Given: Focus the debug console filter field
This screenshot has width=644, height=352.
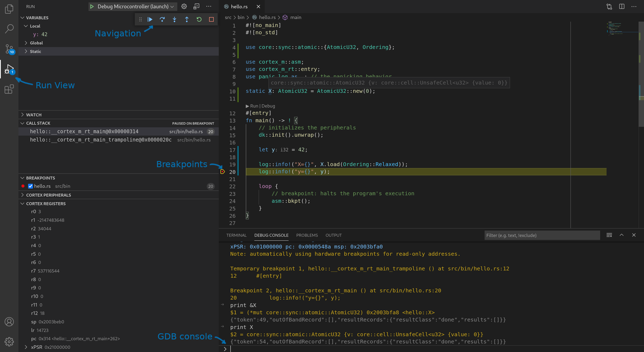Looking at the screenshot, I should click(x=542, y=235).
